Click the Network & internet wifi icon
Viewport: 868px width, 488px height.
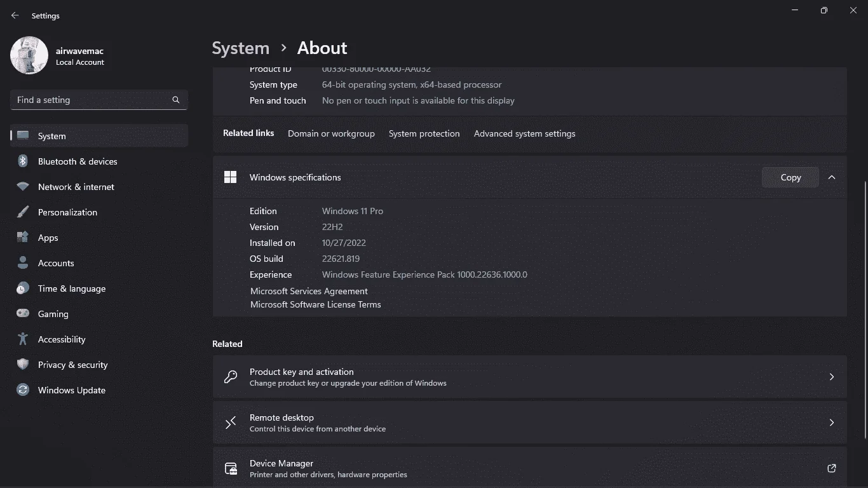[23, 187]
